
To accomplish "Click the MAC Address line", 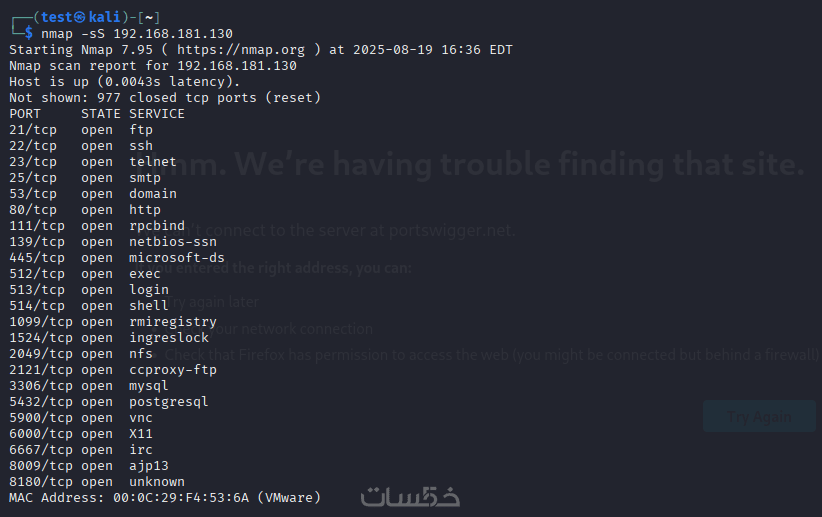I will [x=164, y=498].
